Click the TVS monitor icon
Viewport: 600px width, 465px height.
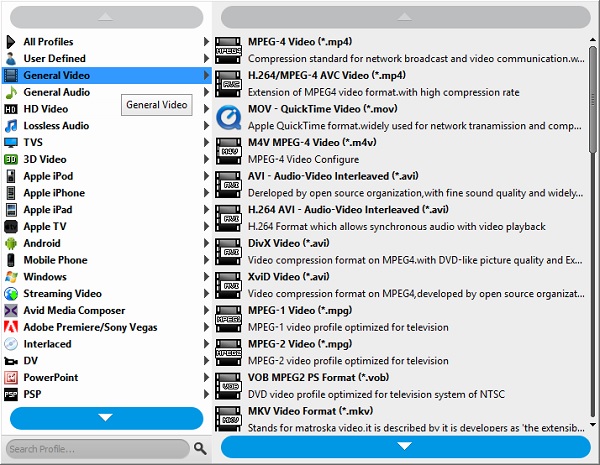click(11, 142)
